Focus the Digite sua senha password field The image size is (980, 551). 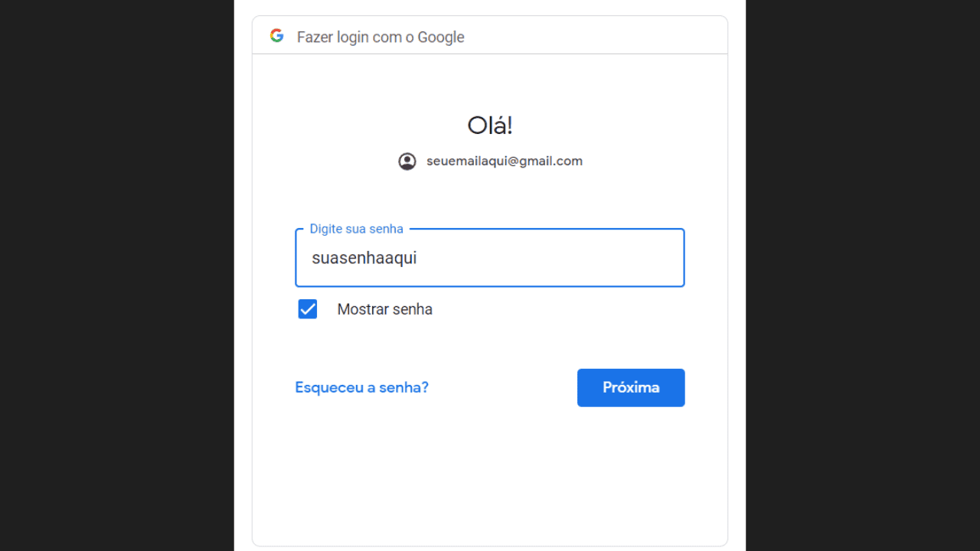coord(490,258)
